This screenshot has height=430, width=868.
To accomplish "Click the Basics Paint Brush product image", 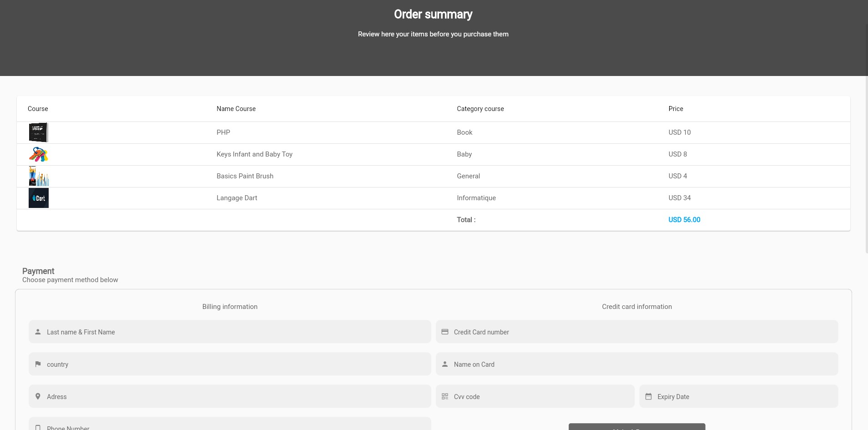I will click(x=39, y=177).
